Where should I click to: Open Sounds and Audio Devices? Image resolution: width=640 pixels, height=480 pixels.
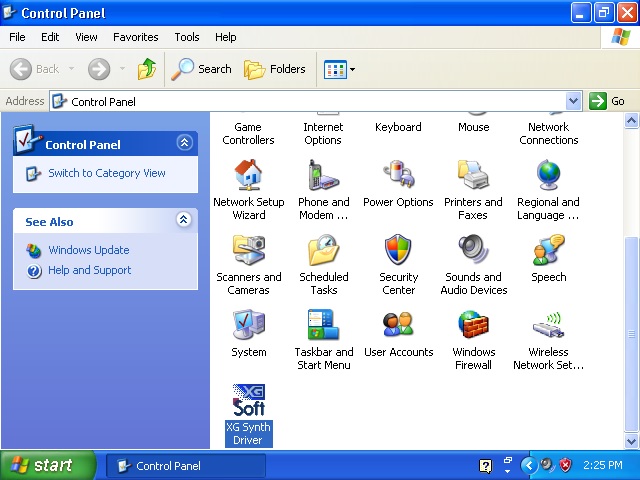click(473, 251)
